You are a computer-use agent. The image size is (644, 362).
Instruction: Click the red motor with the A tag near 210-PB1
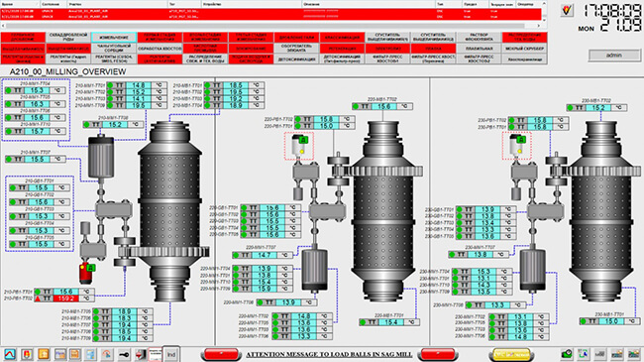tap(86, 273)
